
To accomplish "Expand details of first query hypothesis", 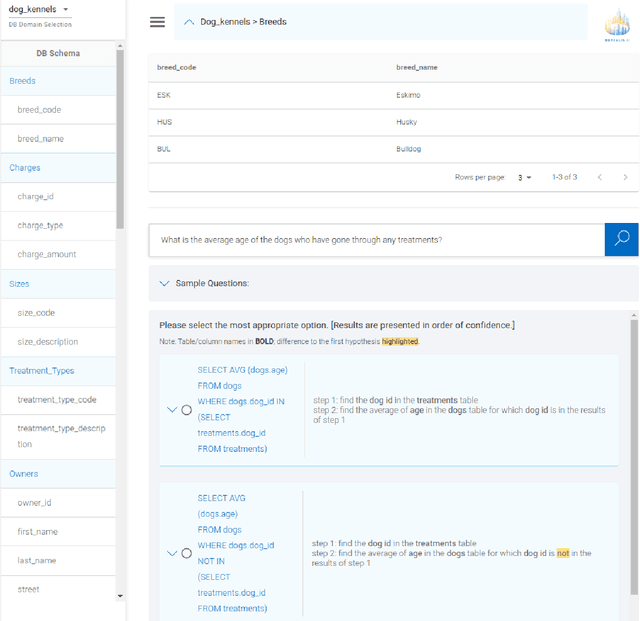I will [172, 410].
